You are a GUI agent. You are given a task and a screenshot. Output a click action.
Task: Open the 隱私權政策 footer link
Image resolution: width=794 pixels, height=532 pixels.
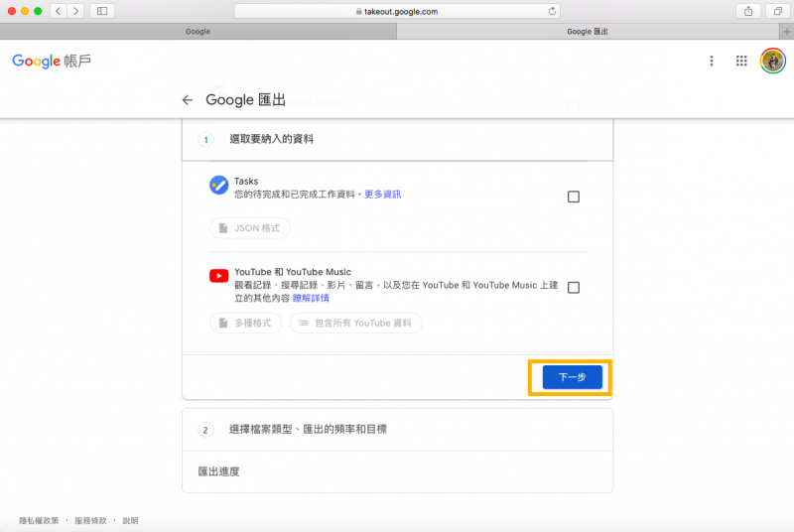click(39, 520)
